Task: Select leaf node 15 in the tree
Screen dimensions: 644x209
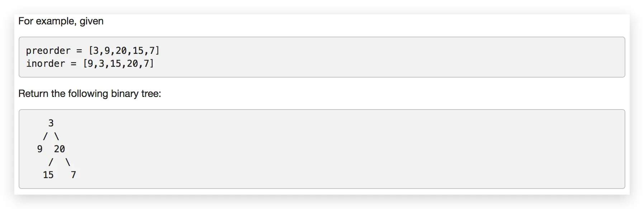Action: (x=48, y=175)
